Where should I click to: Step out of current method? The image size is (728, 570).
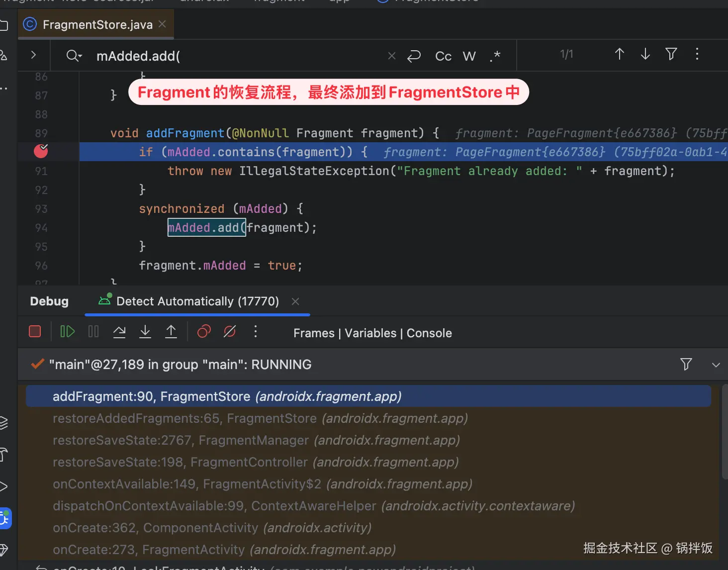(171, 331)
